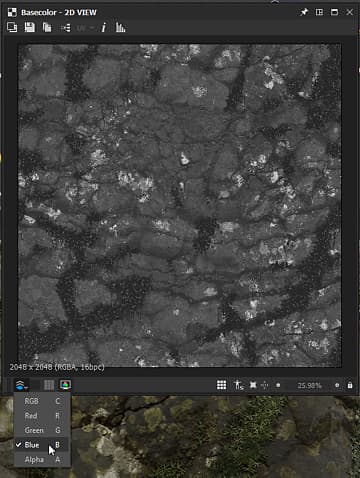Viewport: 360px width, 478px height.
Task: Expand the panel with the top chevron handle
Action: click(x=275, y=2)
